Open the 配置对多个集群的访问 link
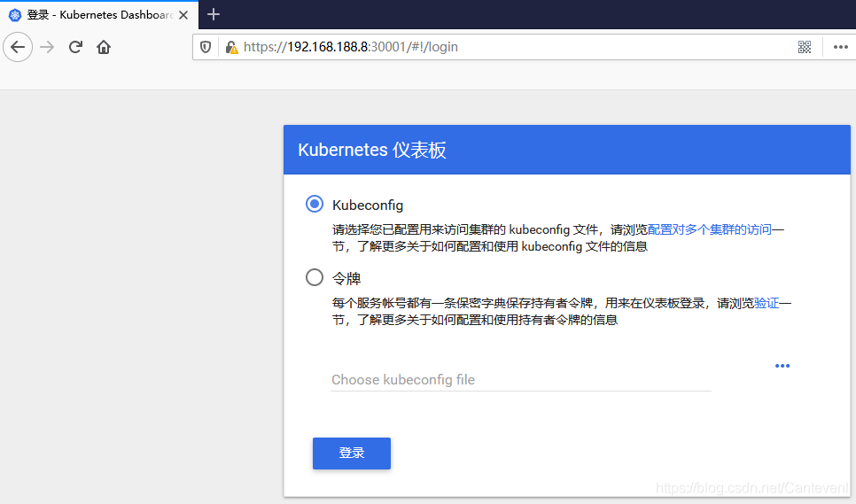This screenshot has height=504, width=856. click(x=709, y=229)
